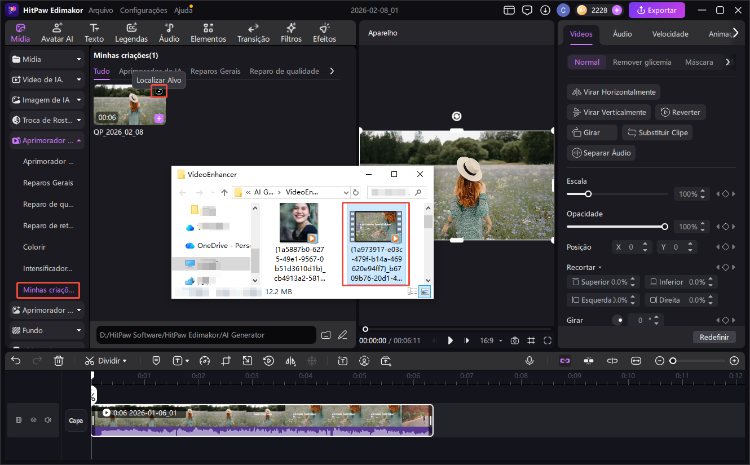750x465 pixels.
Task: Click the microphone record voiceover icon
Action: tap(529, 361)
